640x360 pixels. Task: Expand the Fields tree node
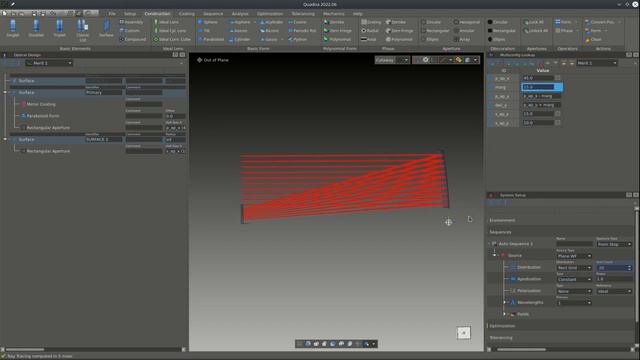[x=504, y=314]
